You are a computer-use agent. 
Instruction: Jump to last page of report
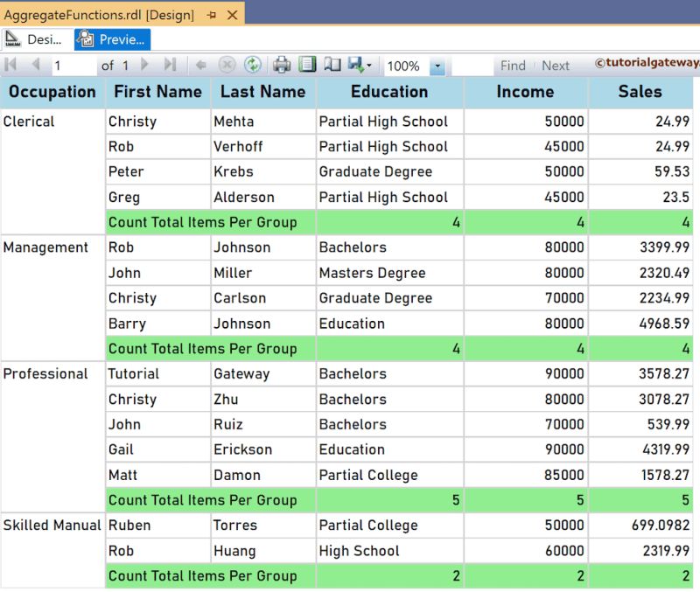(170, 65)
